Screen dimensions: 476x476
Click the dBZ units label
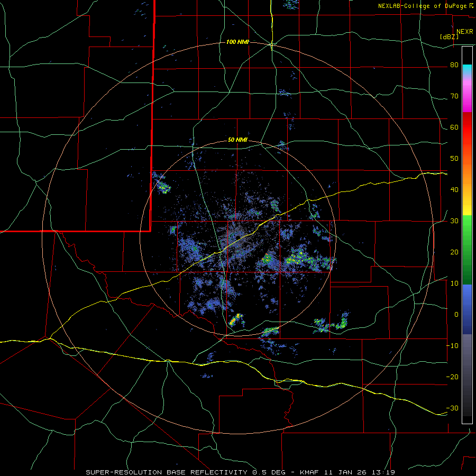[x=449, y=37]
